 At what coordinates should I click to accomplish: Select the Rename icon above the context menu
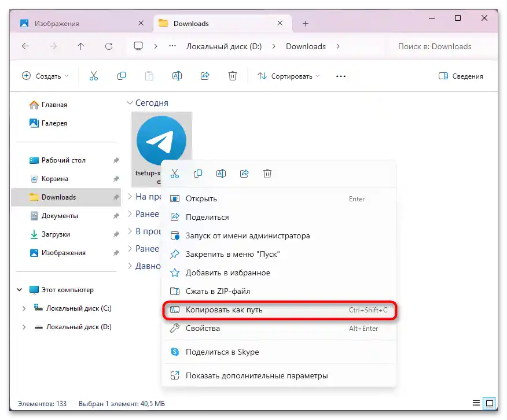pyautogui.click(x=221, y=173)
